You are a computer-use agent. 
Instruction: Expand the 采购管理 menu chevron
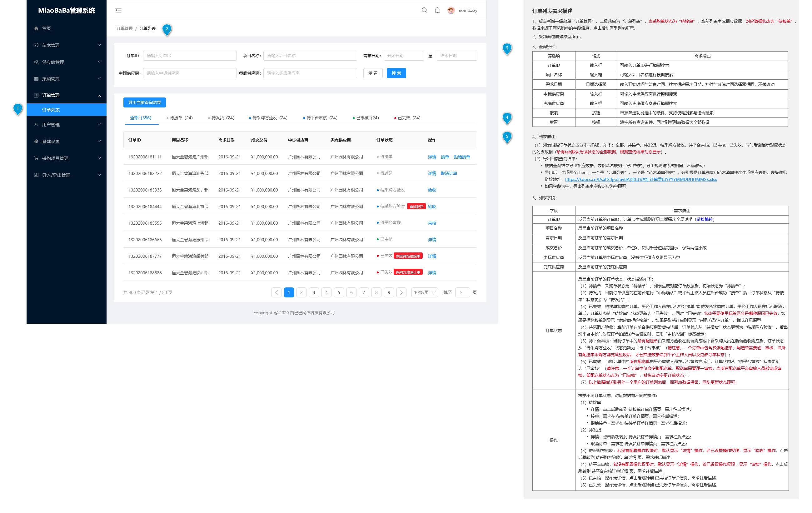click(x=99, y=79)
